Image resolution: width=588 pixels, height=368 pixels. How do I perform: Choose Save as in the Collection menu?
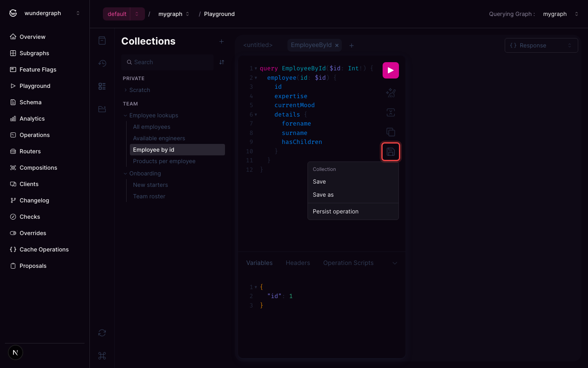point(353,195)
